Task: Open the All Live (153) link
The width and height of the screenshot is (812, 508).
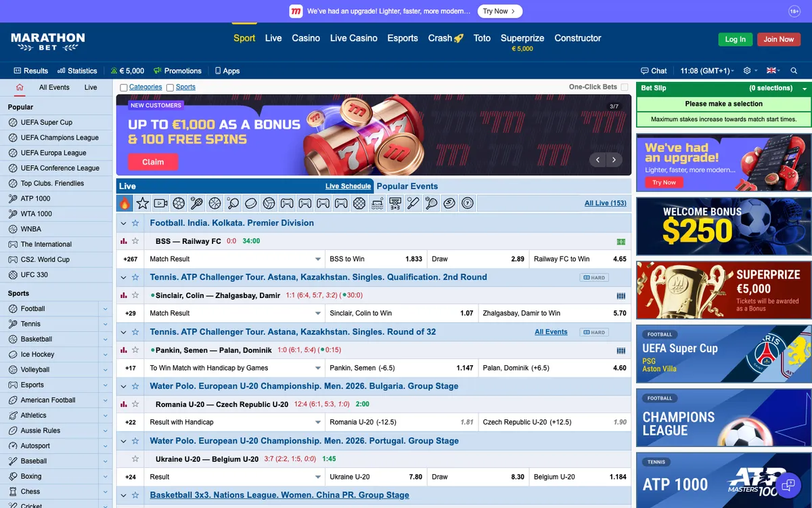Action: point(605,203)
